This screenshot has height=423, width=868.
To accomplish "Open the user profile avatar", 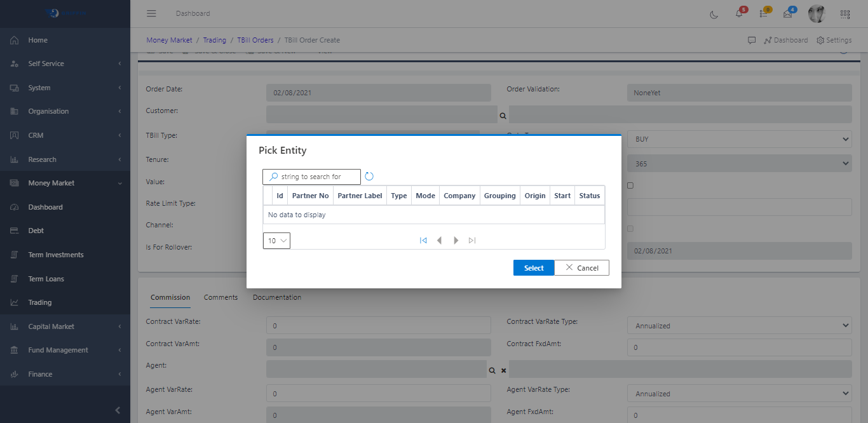I will pos(816,14).
